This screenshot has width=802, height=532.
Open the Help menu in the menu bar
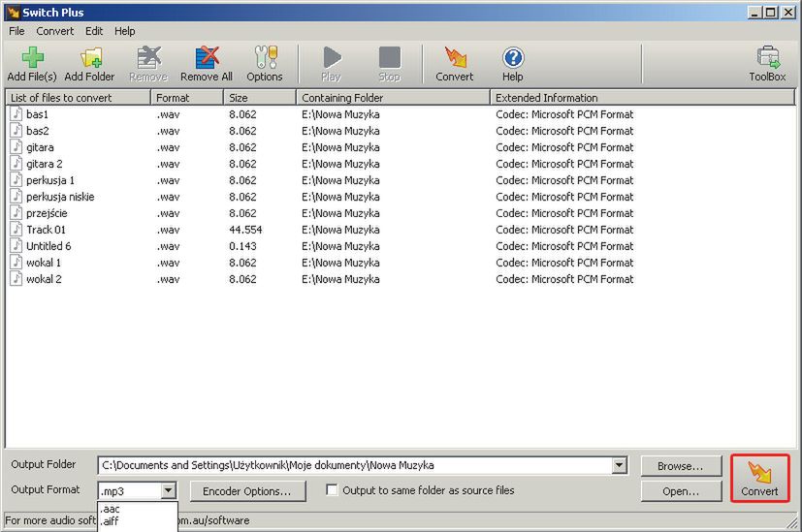coord(125,31)
